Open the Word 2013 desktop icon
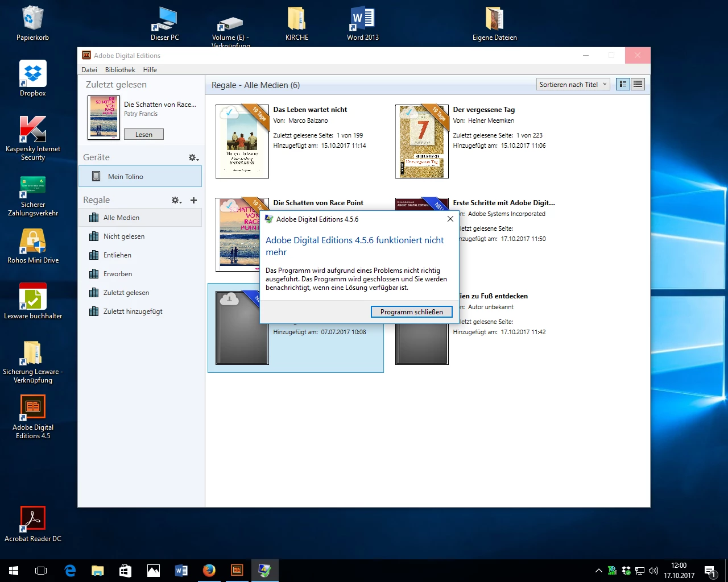The image size is (728, 582). (x=363, y=23)
